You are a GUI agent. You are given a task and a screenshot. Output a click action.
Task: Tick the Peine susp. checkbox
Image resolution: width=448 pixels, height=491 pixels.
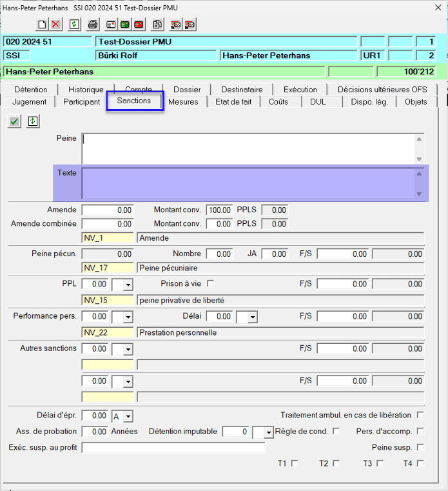click(x=420, y=447)
